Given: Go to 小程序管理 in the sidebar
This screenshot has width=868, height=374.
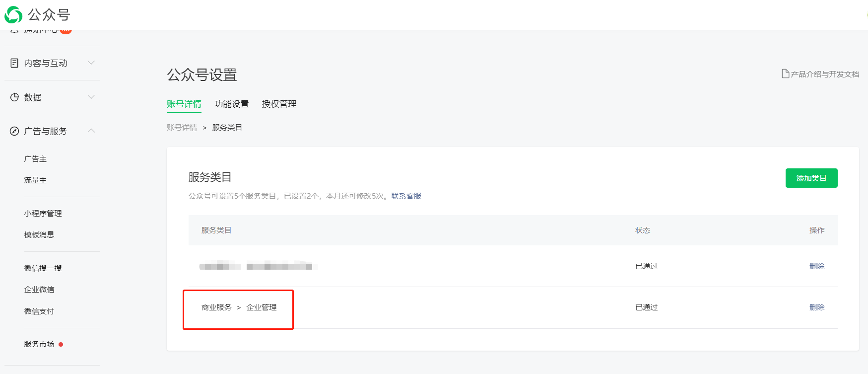Looking at the screenshot, I should point(43,214).
